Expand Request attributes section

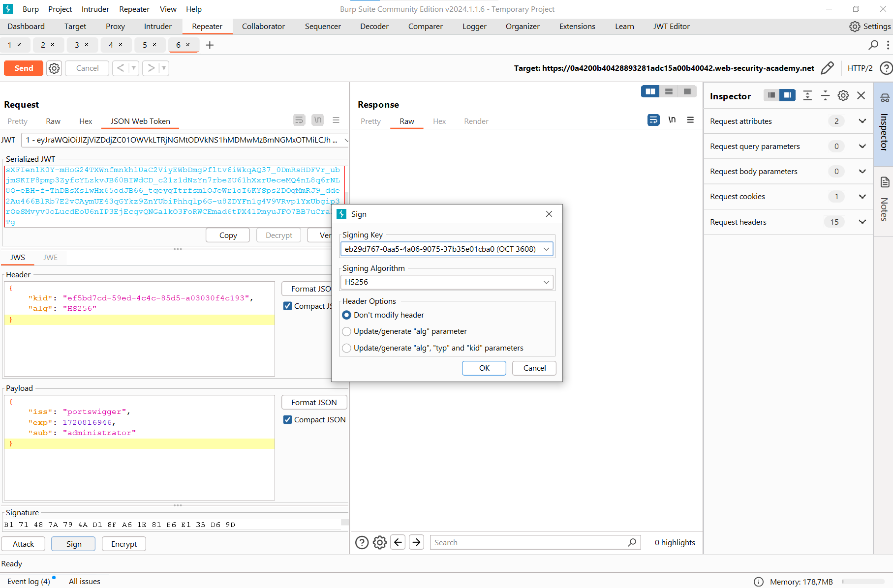(862, 121)
